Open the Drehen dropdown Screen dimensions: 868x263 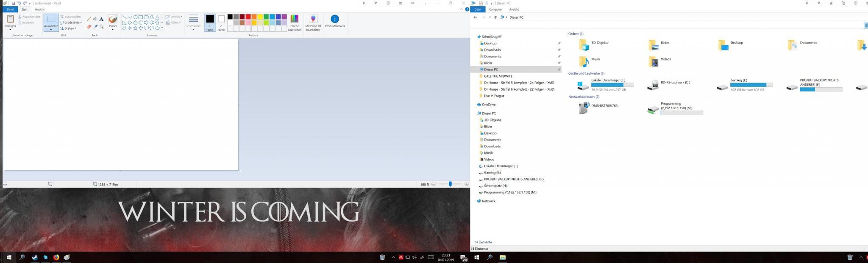[68, 28]
